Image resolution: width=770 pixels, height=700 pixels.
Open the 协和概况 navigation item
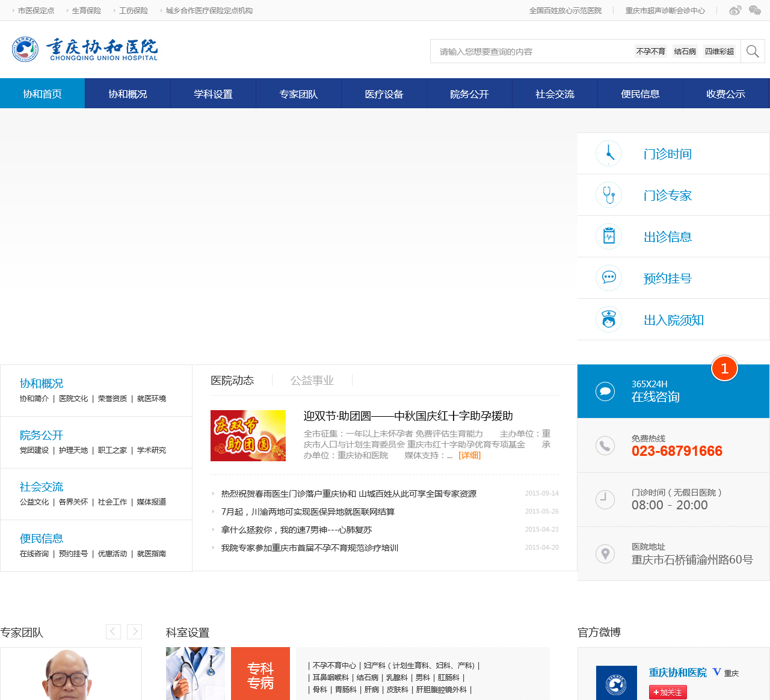(128, 94)
